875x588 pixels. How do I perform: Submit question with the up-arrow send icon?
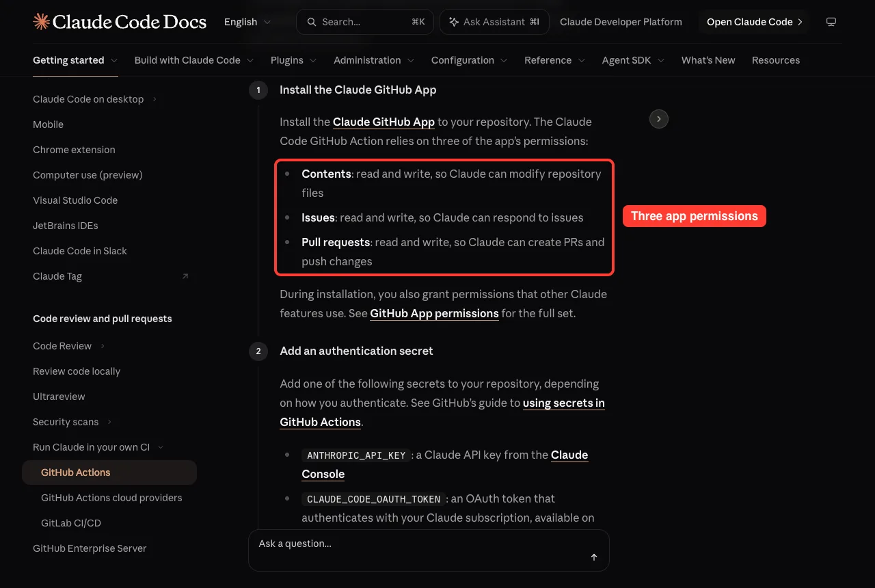pos(594,557)
